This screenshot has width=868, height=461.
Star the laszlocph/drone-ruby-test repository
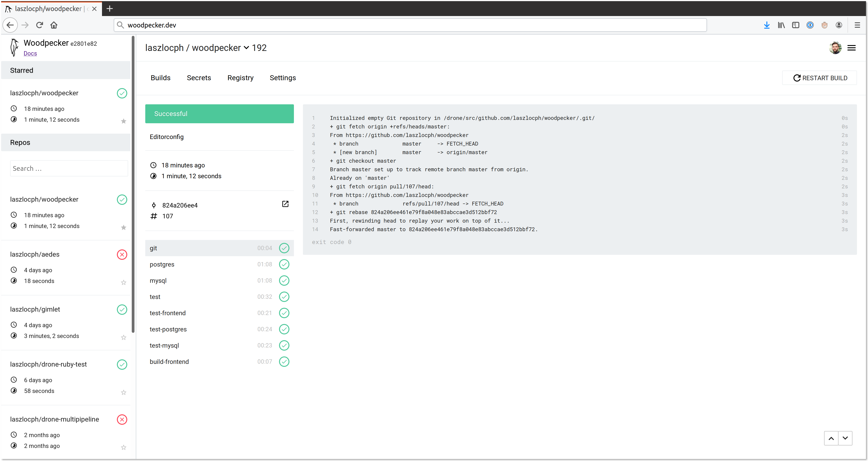[124, 392]
